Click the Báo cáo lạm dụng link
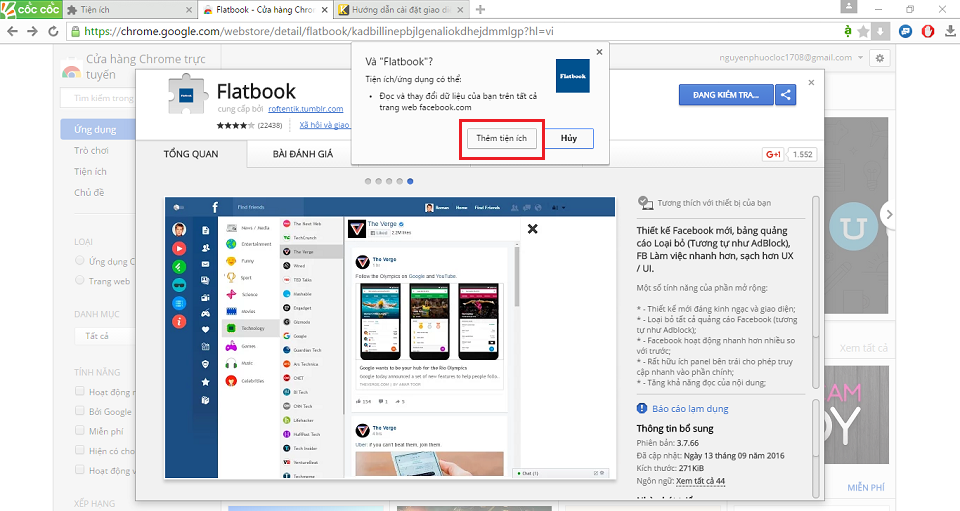960x511 pixels. click(x=690, y=408)
